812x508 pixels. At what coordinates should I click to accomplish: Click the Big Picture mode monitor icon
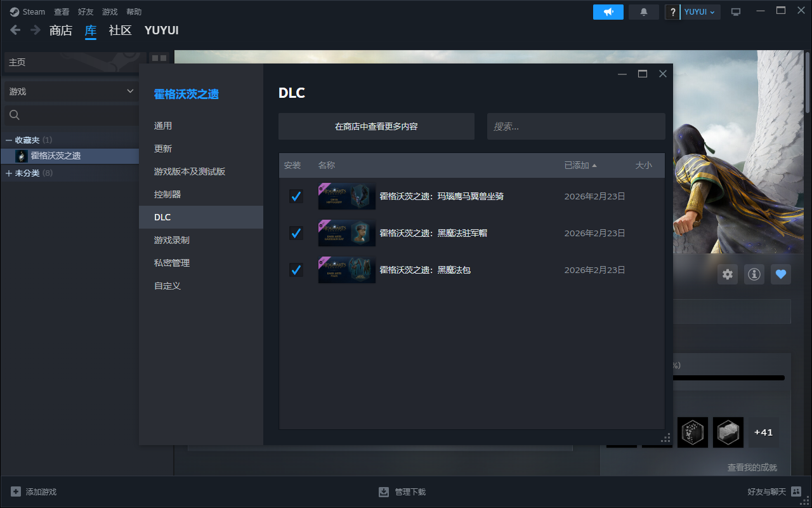[736, 12]
